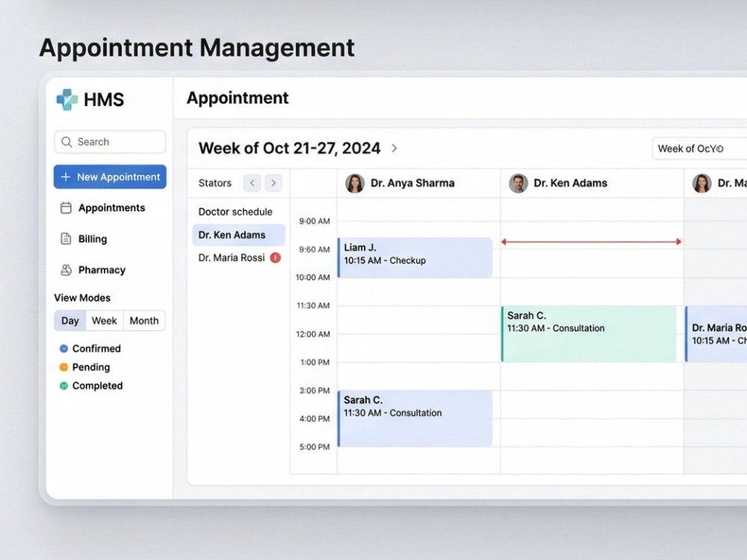Click the document icon beside Billing
747x560 pixels.
tap(66, 239)
